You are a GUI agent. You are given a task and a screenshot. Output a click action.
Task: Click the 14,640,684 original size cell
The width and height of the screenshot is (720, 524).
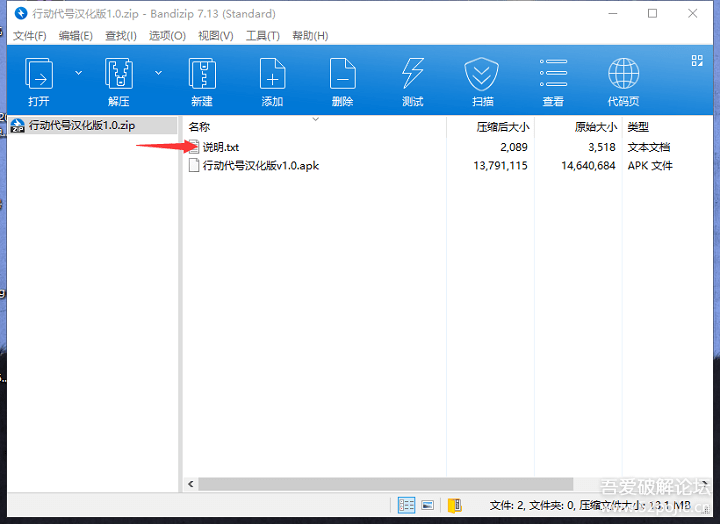(588, 166)
